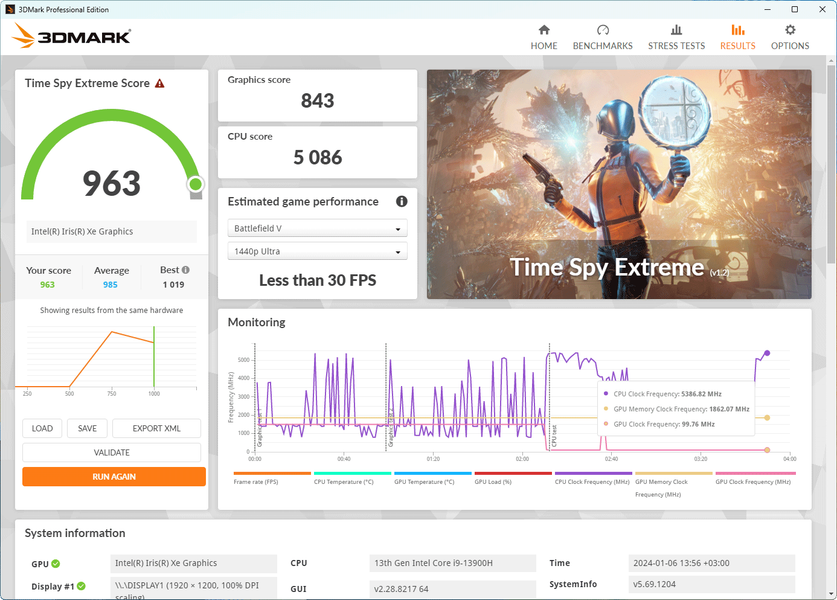
Task: Maximize the 3DMark window
Action: (x=794, y=9)
